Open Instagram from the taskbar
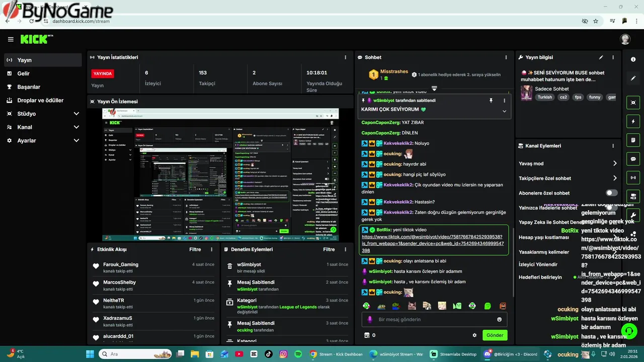Image resolution: width=644 pixels, height=362 pixels. coord(283,354)
